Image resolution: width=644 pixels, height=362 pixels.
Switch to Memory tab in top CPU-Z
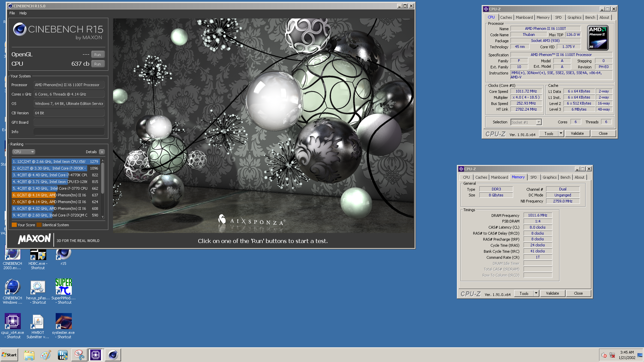click(x=543, y=17)
